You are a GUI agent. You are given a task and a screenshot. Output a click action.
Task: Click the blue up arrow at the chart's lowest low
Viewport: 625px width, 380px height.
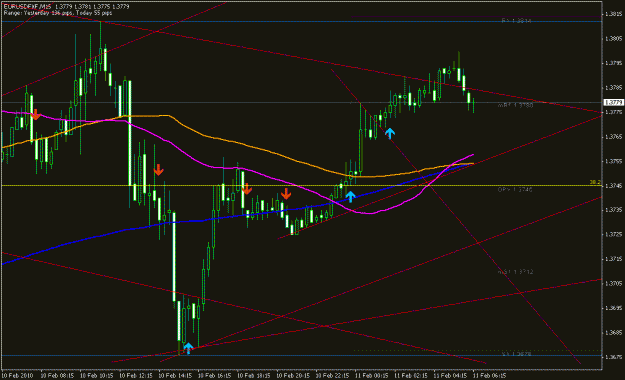[188, 348]
